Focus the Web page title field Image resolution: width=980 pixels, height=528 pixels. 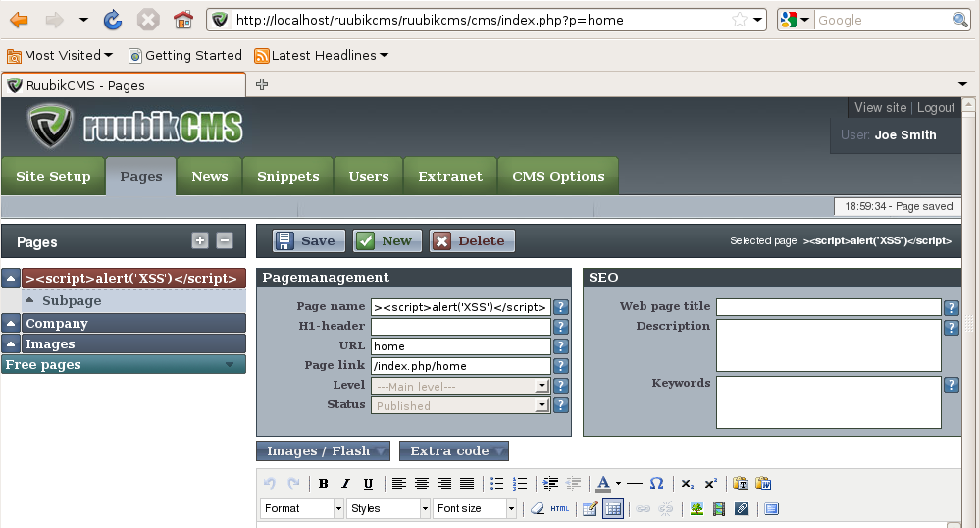click(829, 307)
